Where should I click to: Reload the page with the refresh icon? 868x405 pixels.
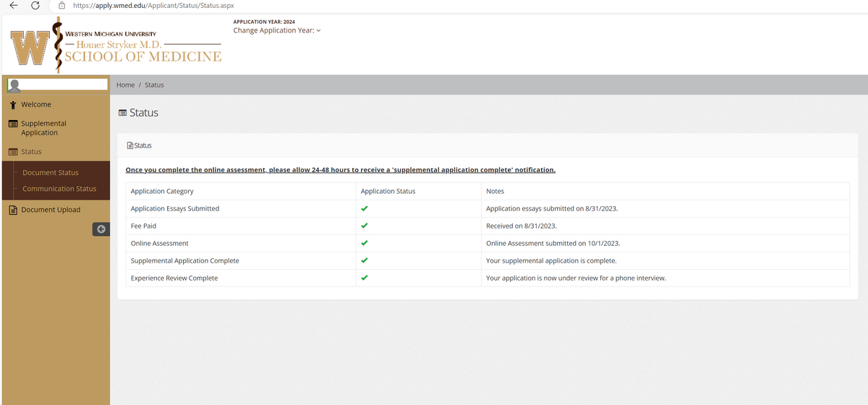tap(35, 6)
